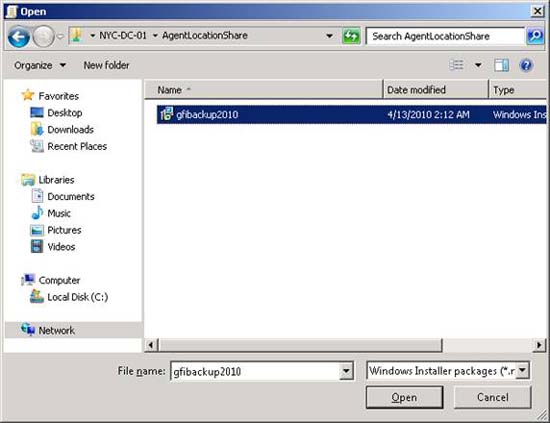Screen dimensions: 550x423
Task: Select Network in the navigation pane
Action: [x=56, y=331]
